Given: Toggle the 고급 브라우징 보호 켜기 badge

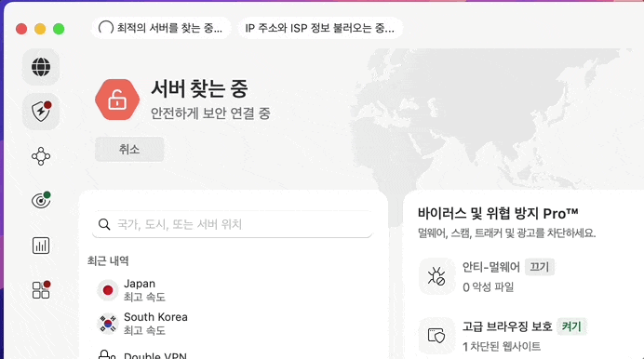Looking at the screenshot, I should point(571,326).
